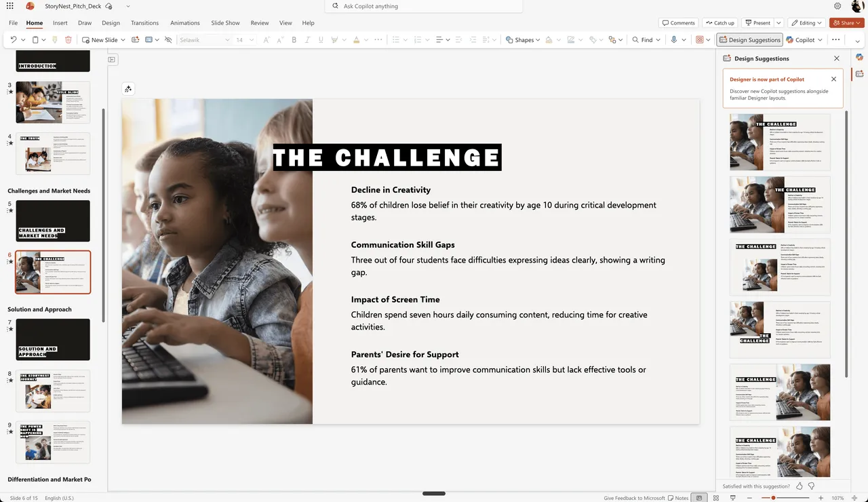Image resolution: width=868 pixels, height=502 pixels.
Task: Open the Settings gear icon
Action: tap(837, 6)
